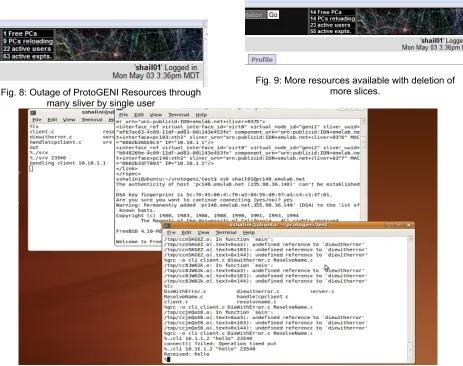
Task: Click the network banner image in Fig. 8
Action: point(129,45)
